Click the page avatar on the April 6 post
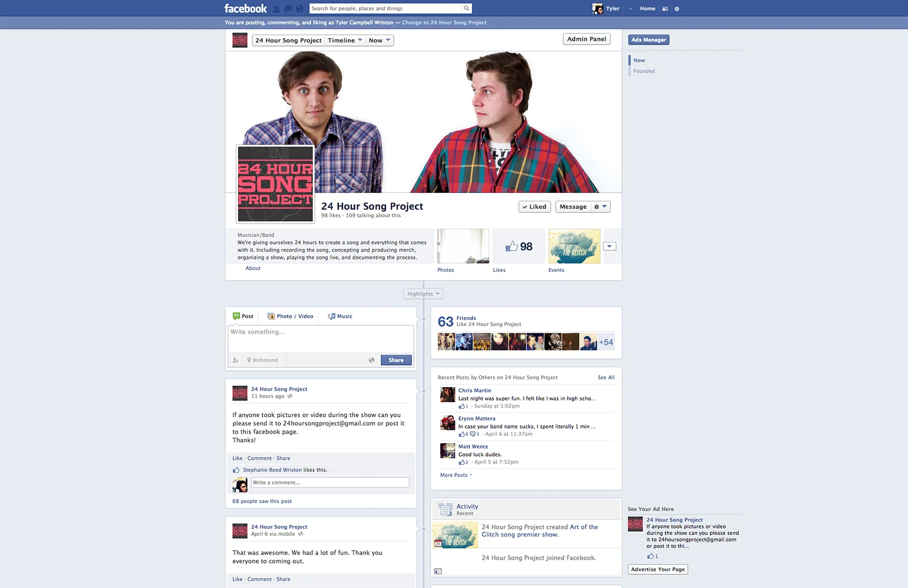This screenshot has width=908, height=588. click(x=240, y=531)
